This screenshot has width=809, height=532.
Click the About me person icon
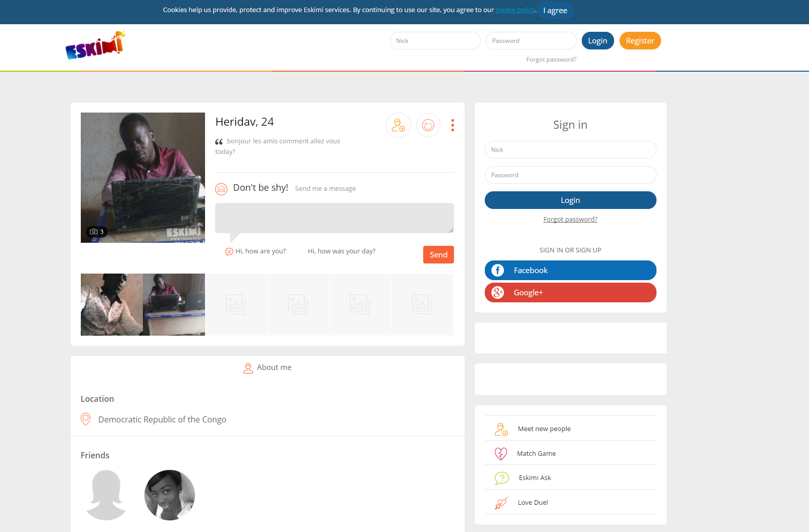(248, 368)
